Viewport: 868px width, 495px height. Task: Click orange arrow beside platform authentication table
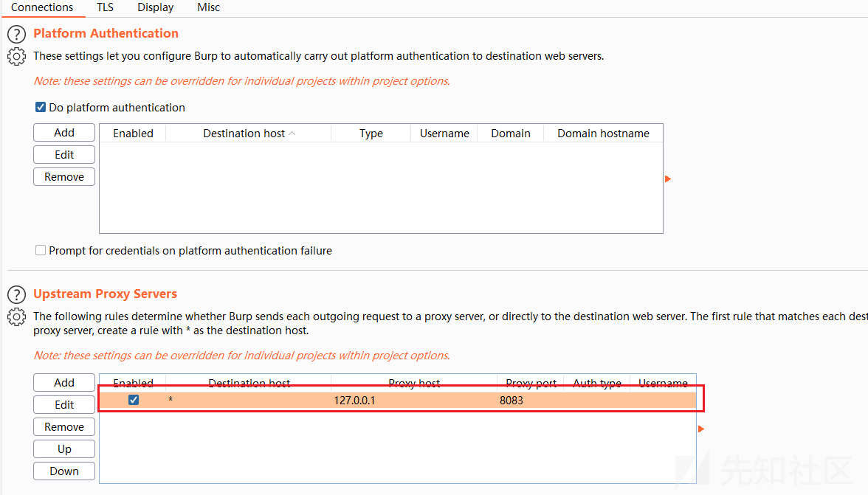coord(668,179)
